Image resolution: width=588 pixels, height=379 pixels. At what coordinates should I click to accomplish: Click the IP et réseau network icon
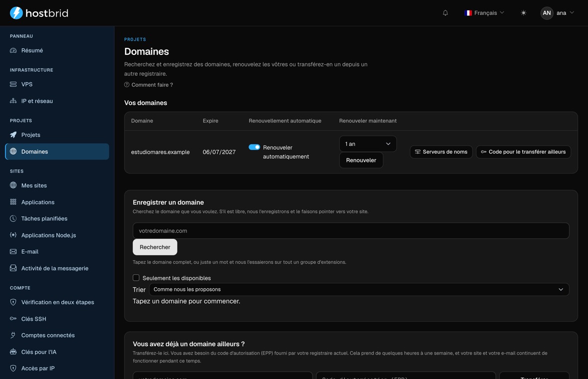pyautogui.click(x=13, y=101)
